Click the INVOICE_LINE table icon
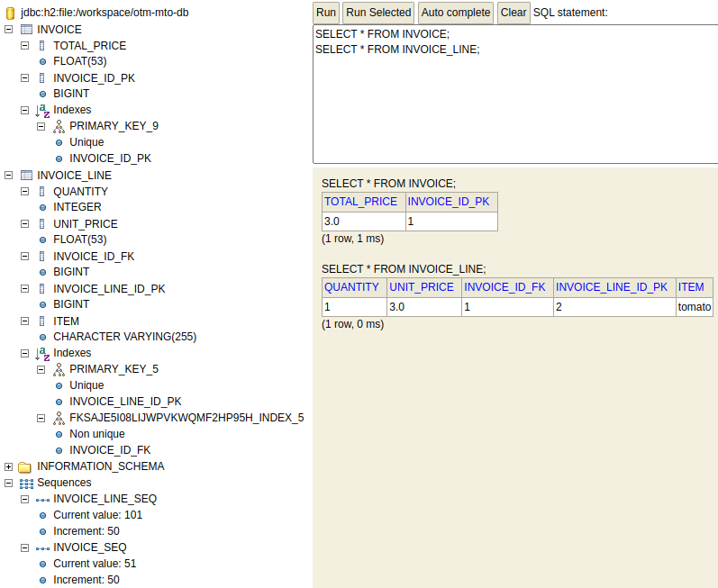 tap(26, 176)
